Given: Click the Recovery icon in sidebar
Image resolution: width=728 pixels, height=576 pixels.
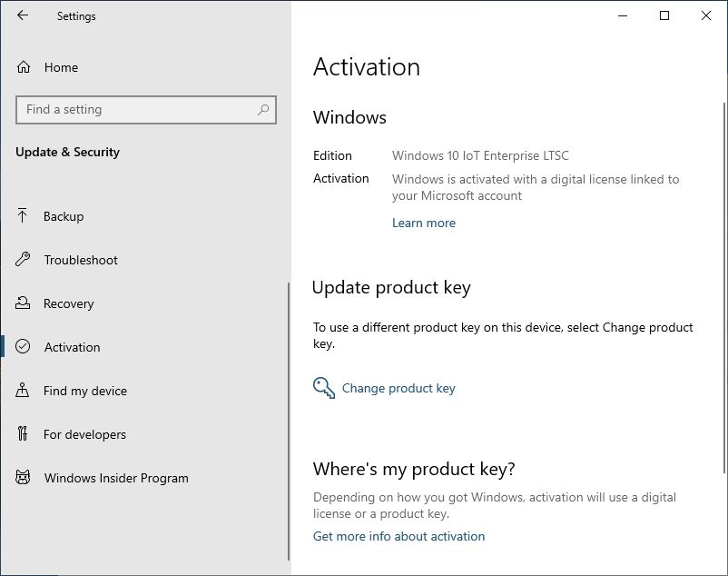Looking at the screenshot, I should (23, 303).
